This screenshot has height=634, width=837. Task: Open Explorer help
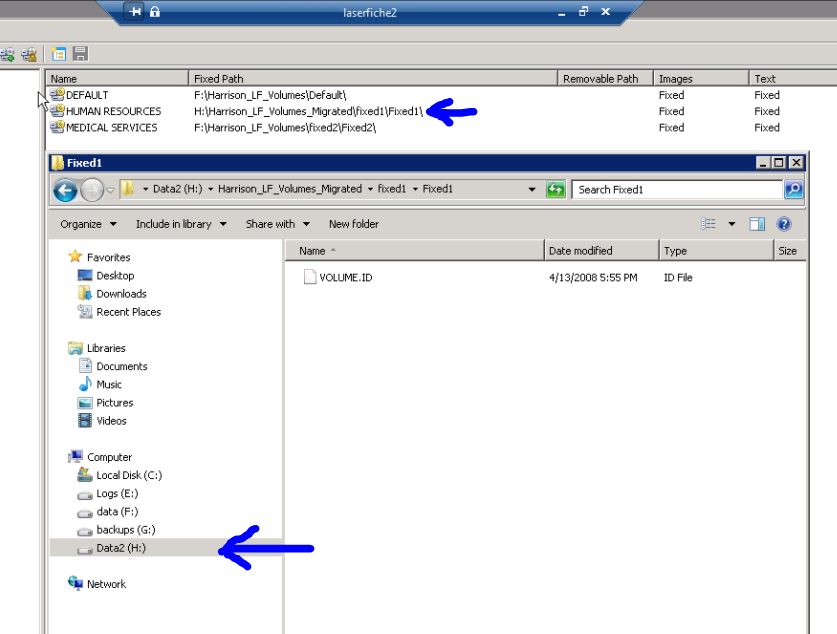click(x=784, y=224)
